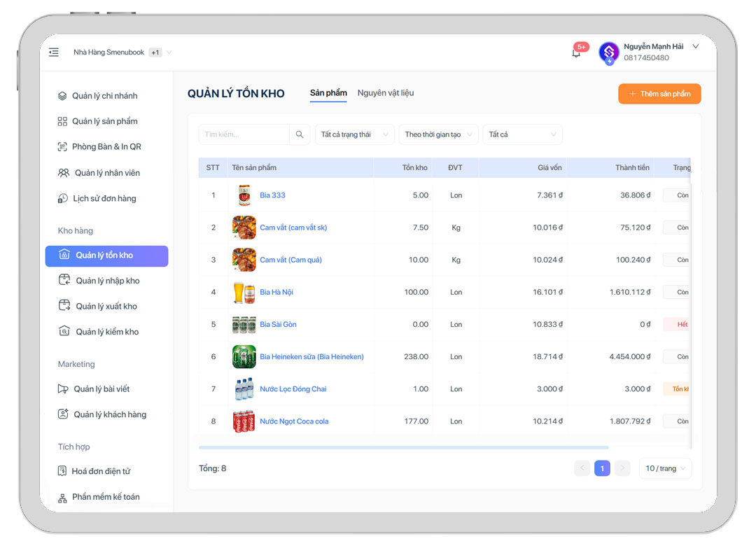The image size is (756, 546).
Task: Open the Theo thời gian tạo dropdown
Action: [x=438, y=134]
